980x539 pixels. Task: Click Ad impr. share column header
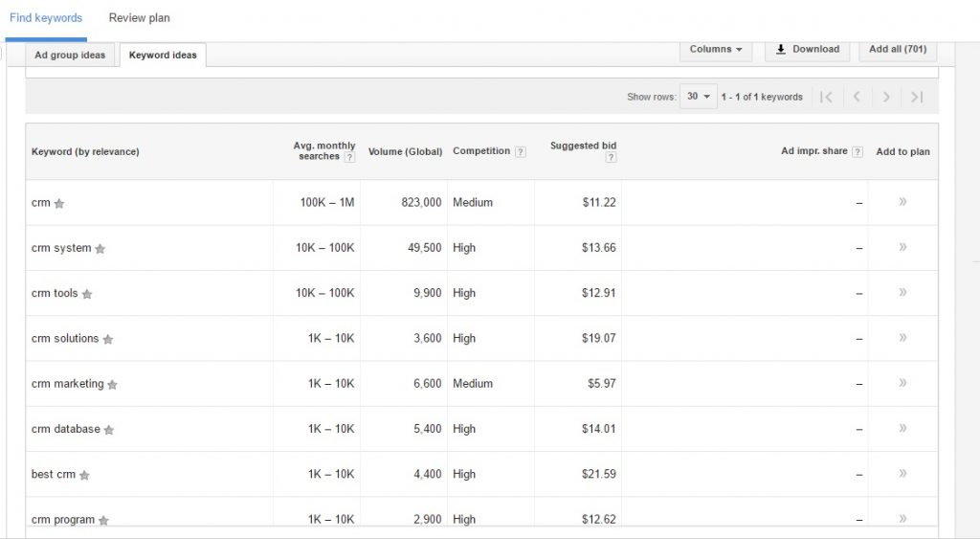tap(814, 151)
